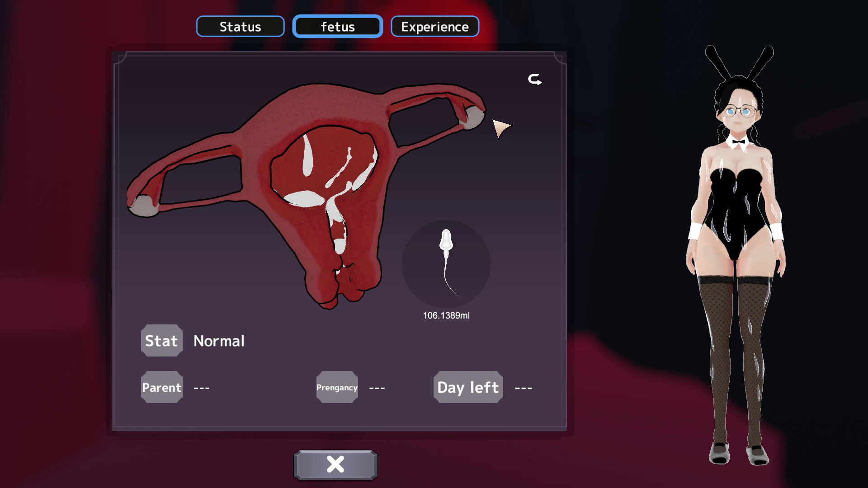Open the Experience tab
This screenshot has width=868, height=488.
[x=435, y=27]
